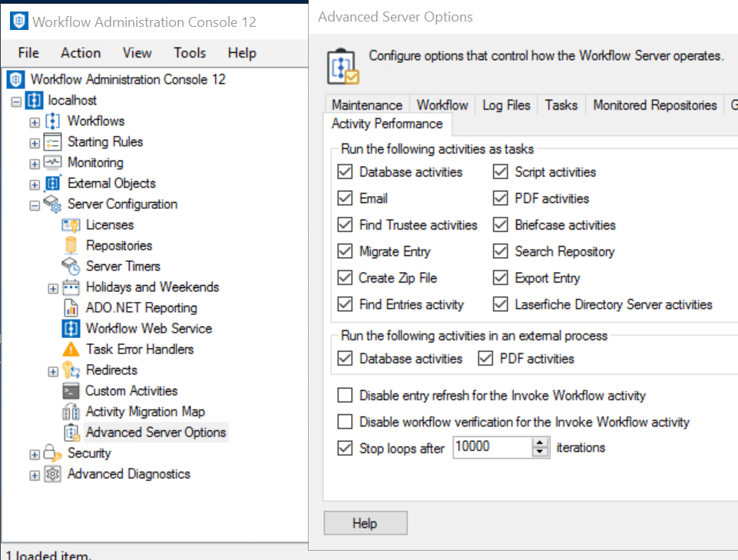The image size is (738, 560).
Task: Expand the Redirects node
Action: 53,372
